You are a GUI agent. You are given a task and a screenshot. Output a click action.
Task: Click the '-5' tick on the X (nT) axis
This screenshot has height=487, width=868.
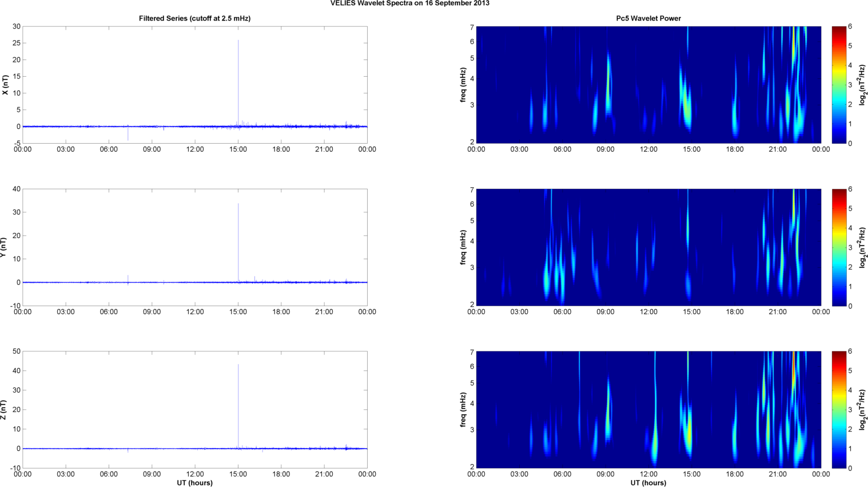point(17,143)
